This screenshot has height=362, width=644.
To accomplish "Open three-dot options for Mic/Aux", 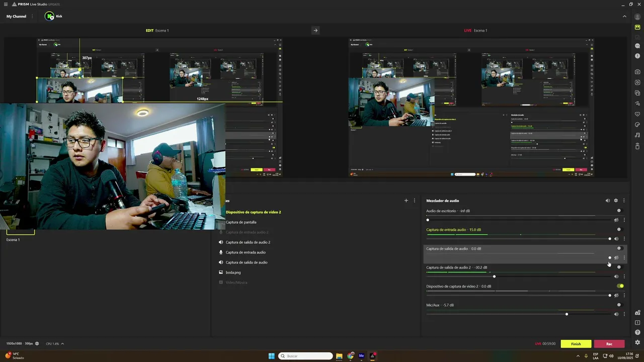I will [x=624, y=314].
